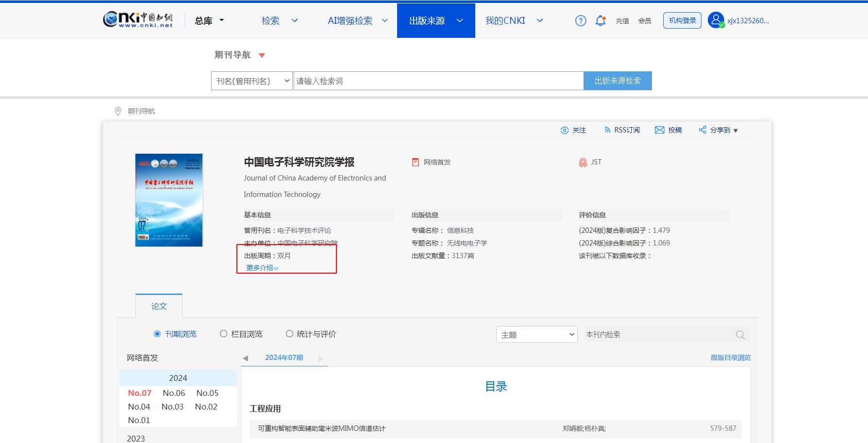Screen dimensions: 868x443
Task: Open the article 可重构智能表面辅助毫米波MIMO信道估计
Action: pyautogui.click(x=321, y=428)
